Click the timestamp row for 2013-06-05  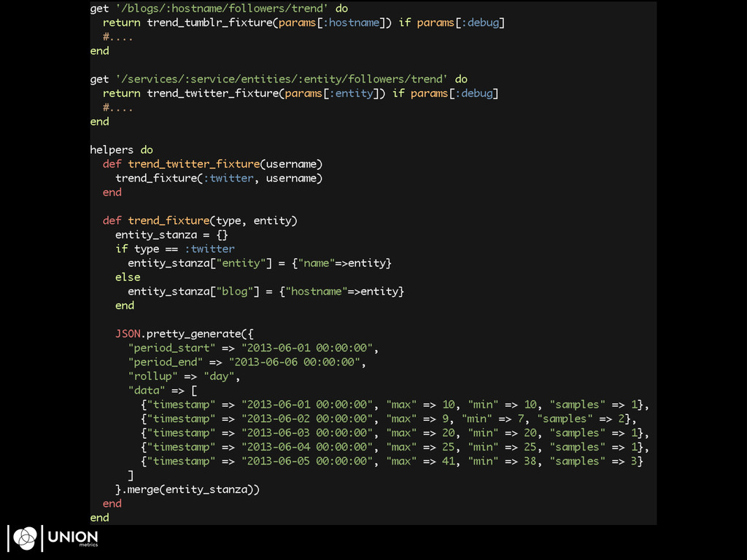pos(392,462)
